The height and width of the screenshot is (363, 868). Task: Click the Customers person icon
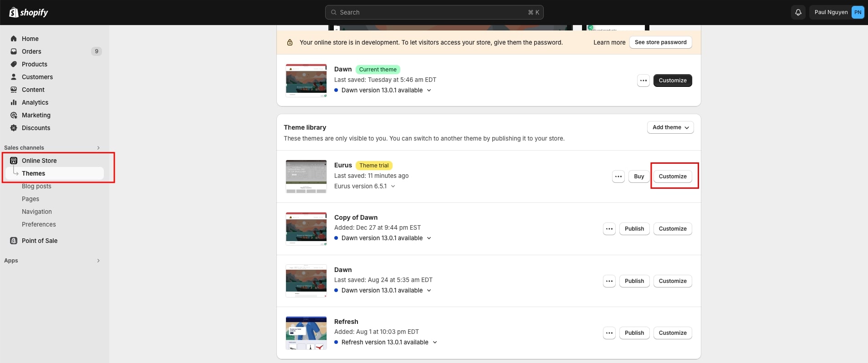pyautogui.click(x=14, y=77)
